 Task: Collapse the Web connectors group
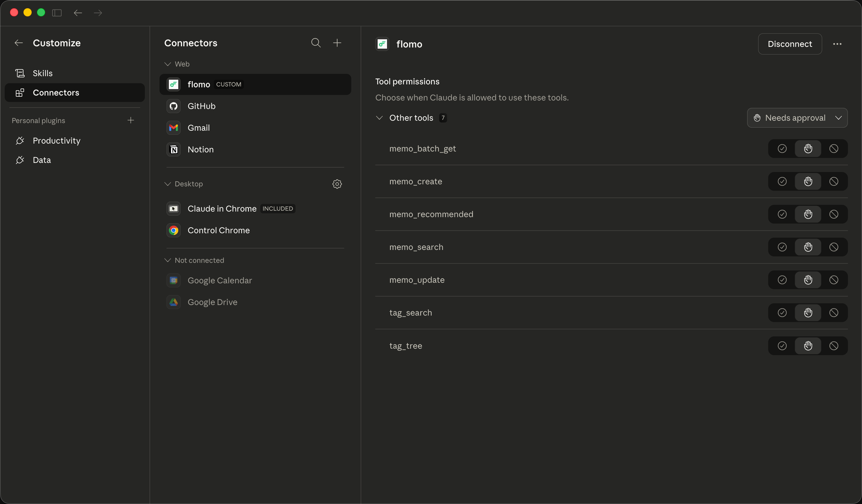(168, 64)
